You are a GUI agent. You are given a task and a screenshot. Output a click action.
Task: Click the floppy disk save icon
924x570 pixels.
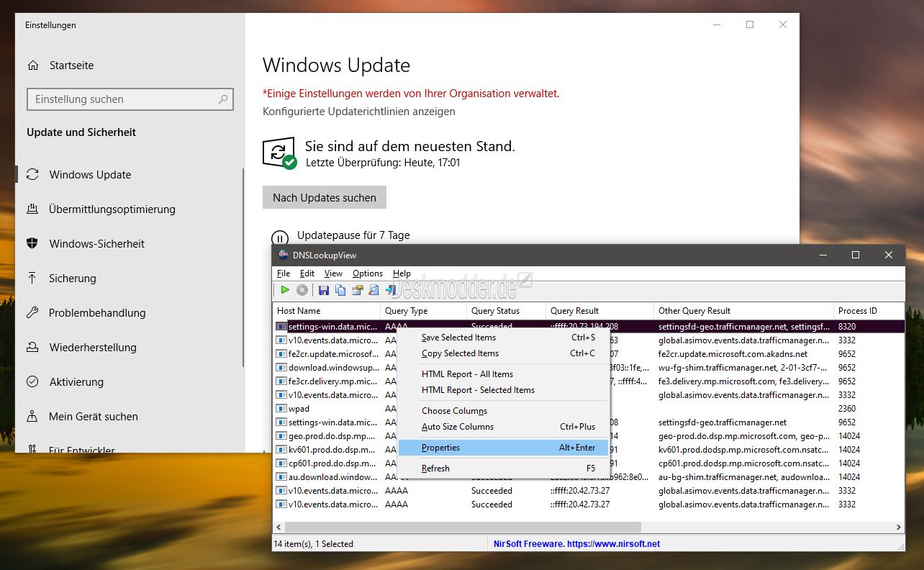pyautogui.click(x=324, y=290)
